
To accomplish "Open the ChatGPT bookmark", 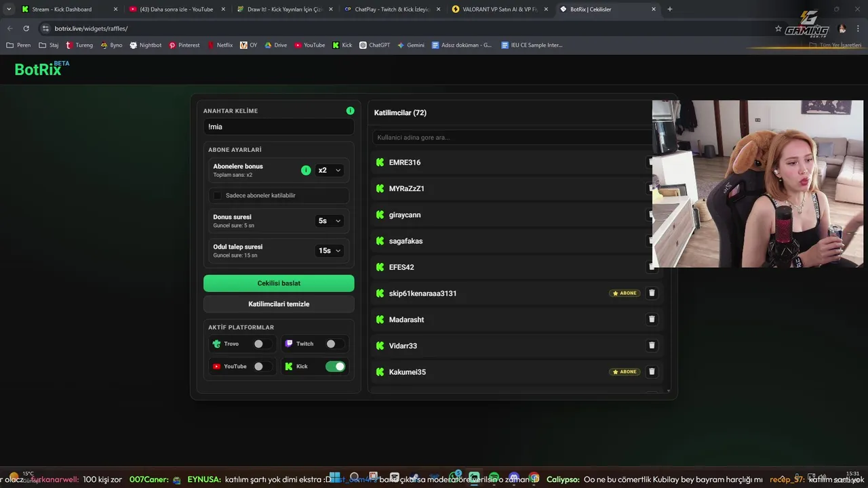I will [374, 45].
